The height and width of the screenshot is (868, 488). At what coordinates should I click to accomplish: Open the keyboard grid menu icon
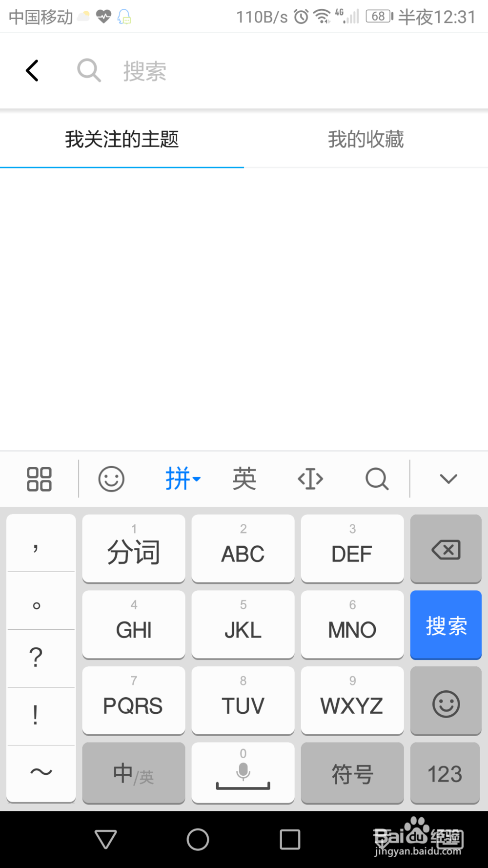click(x=39, y=479)
